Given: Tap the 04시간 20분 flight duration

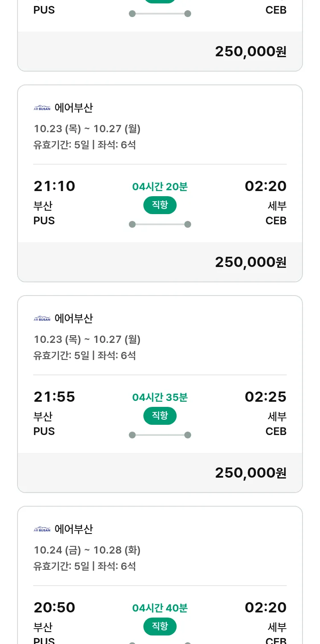Looking at the screenshot, I should (160, 187).
